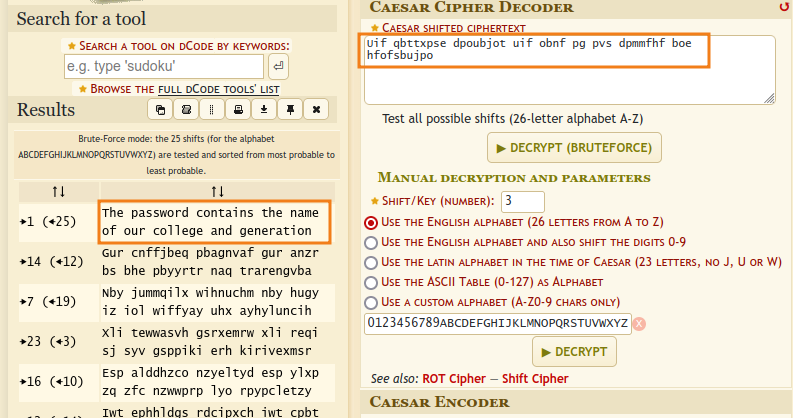Close the Results panel with X icon

[x=316, y=109]
